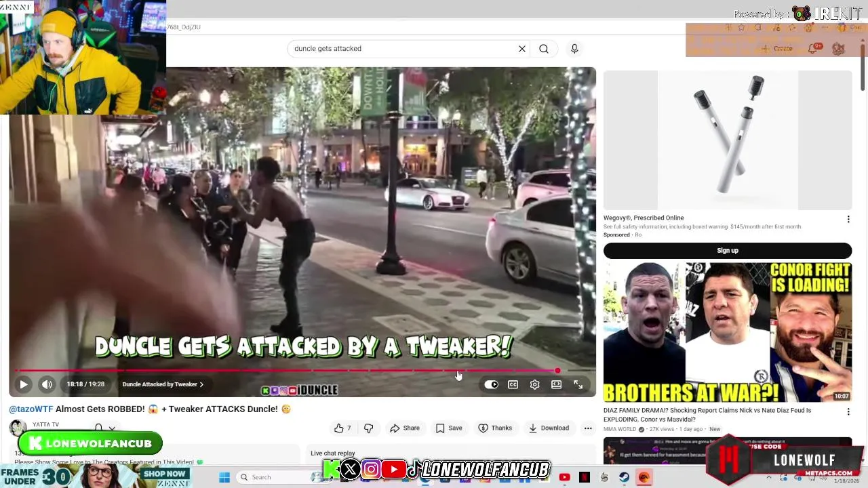Viewport: 868px width, 488px height.
Task: Click the Sign up ad button
Action: click(728, 251)
